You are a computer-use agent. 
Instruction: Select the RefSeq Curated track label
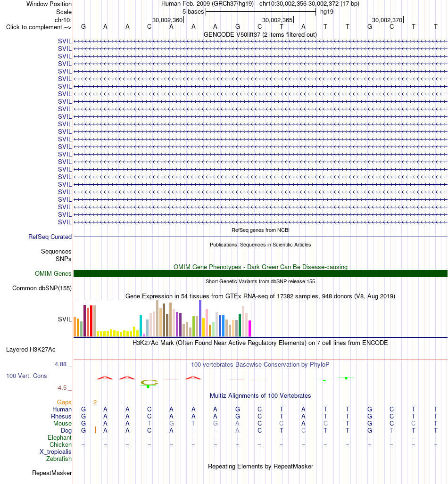[50, 237]
